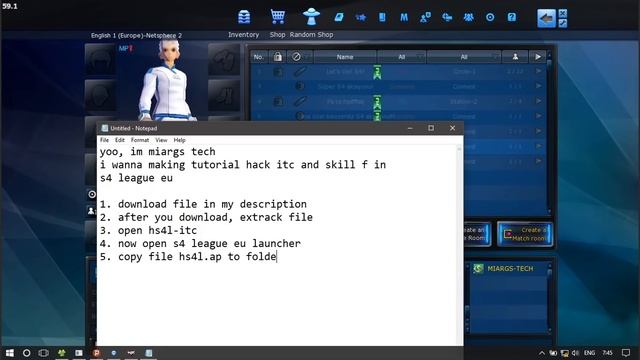Click the Notepad vertical scrollbar
Image resolution: width=640 pixels, height=360 pixels.
tap(460, 245)
